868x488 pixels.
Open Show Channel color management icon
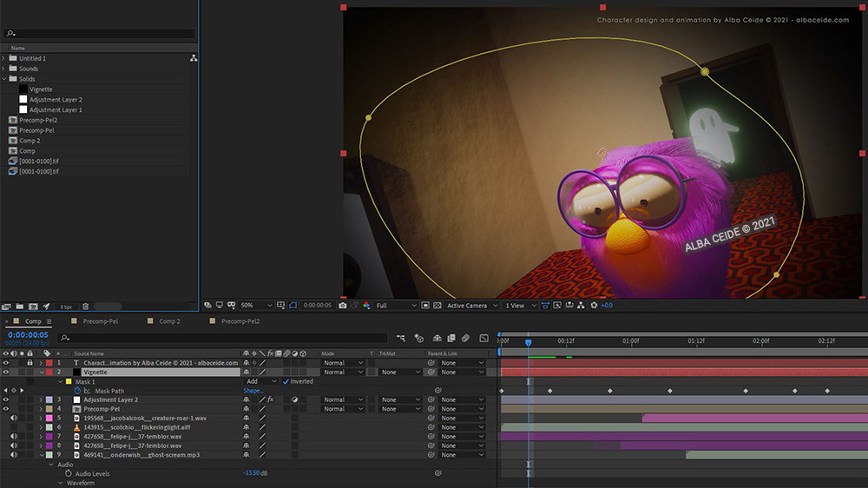click(x=366, y=305)
